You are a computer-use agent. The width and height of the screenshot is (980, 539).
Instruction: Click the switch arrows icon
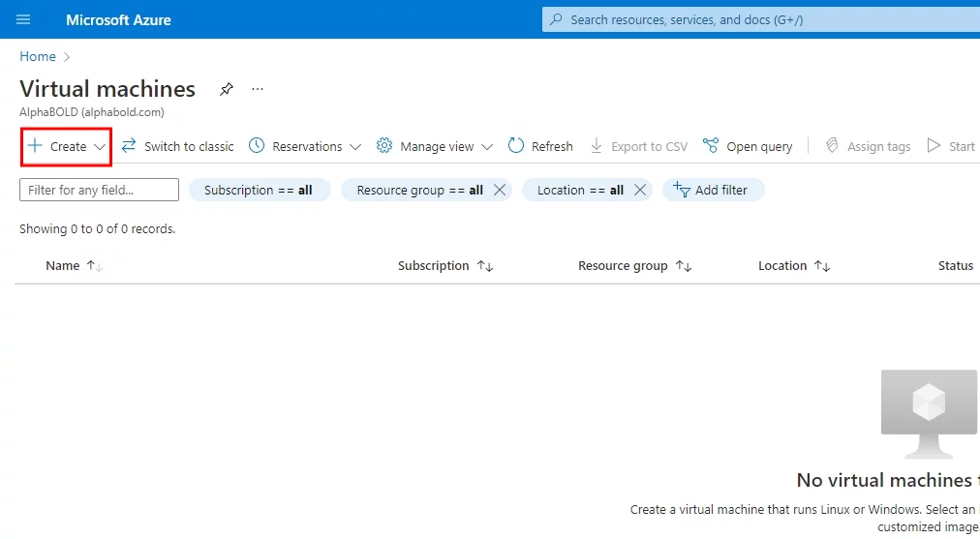point(129,145)
